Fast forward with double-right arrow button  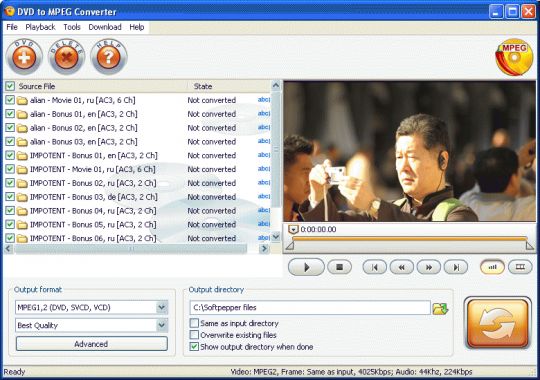pos(429,267)
